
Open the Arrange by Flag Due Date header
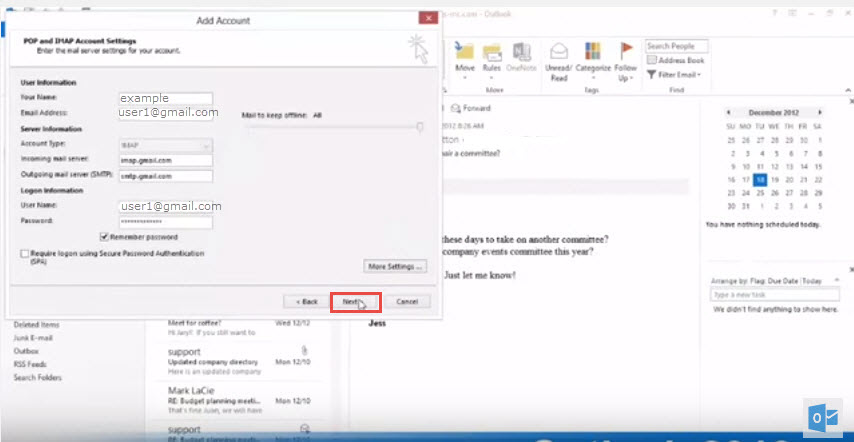click(x=766, y=281)
